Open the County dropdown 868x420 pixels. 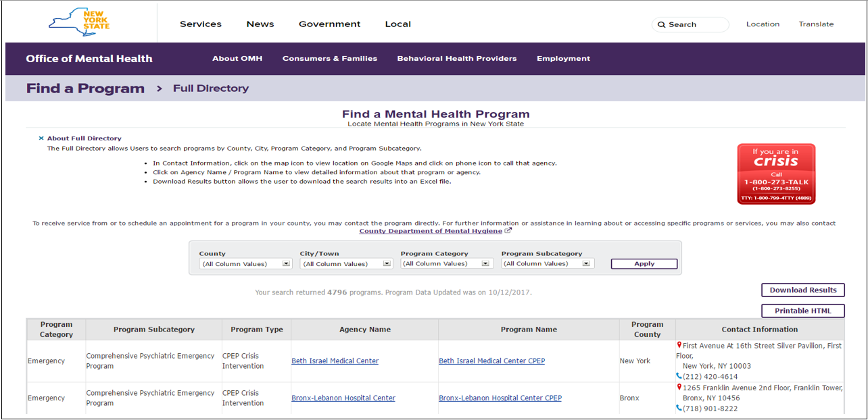point(245,264)
